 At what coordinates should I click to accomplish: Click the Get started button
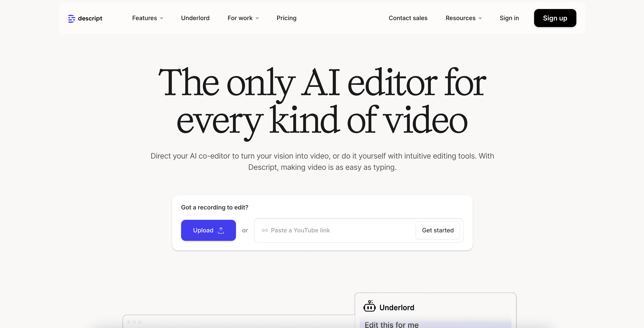click(438, 230)
